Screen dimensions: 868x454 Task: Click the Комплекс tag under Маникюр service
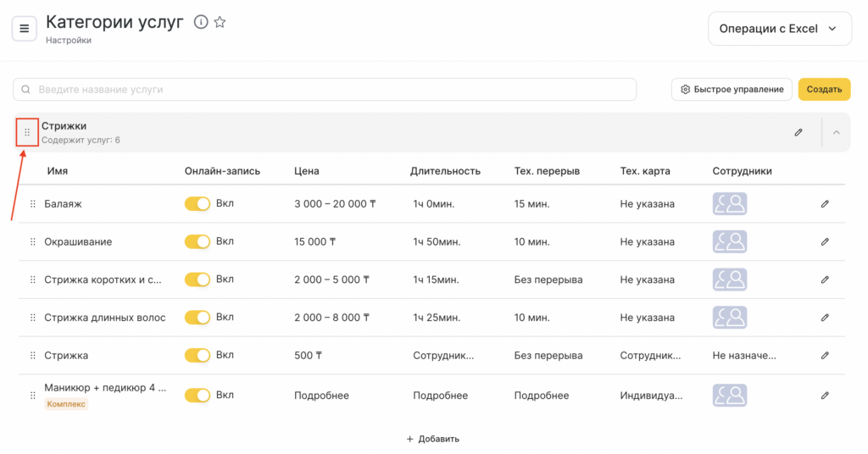point(67,405)
